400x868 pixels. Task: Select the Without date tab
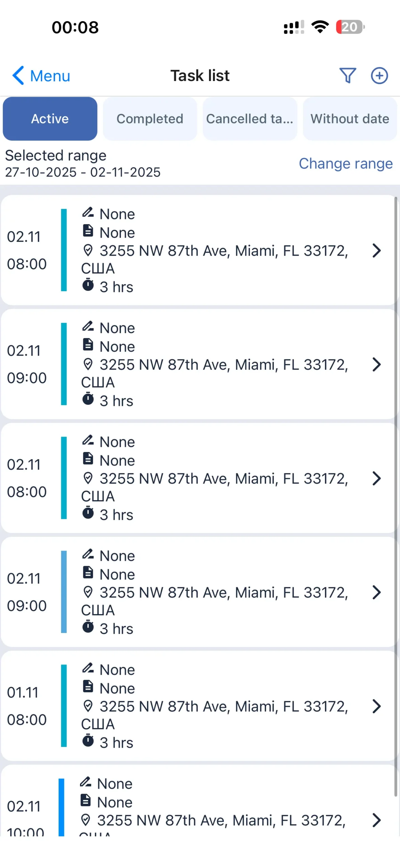(x=350, y=119)
